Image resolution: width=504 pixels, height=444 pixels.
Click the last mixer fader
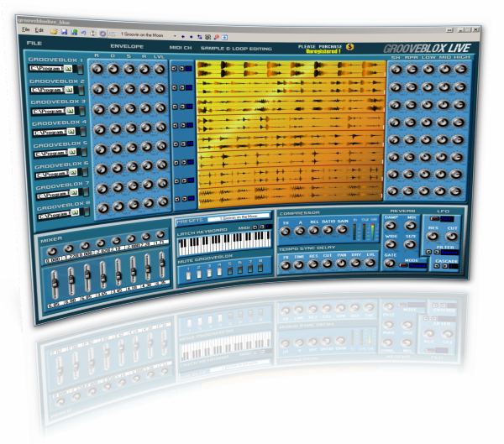pos(161,264)
